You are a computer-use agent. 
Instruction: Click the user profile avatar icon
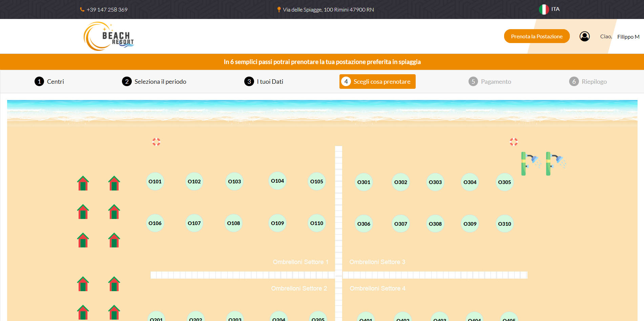point(584,37)
